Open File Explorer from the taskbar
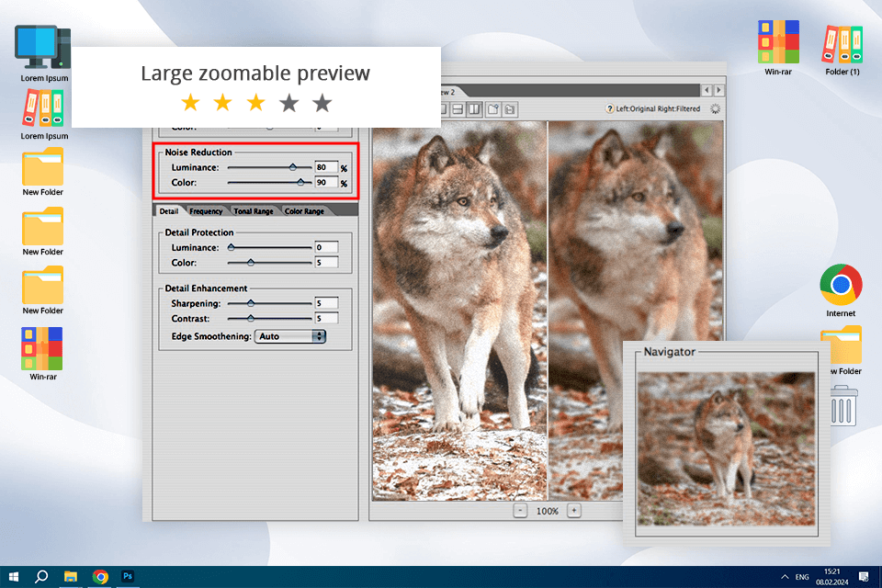 point(71,577)
